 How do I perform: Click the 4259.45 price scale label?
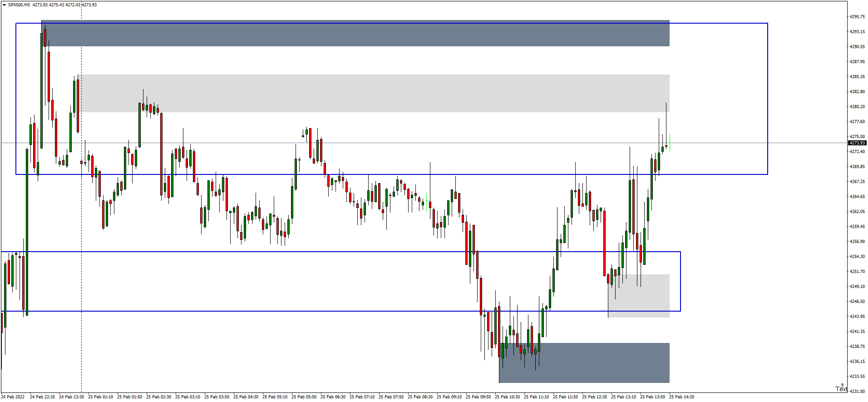pyautogui.click(x=857, y=227)
